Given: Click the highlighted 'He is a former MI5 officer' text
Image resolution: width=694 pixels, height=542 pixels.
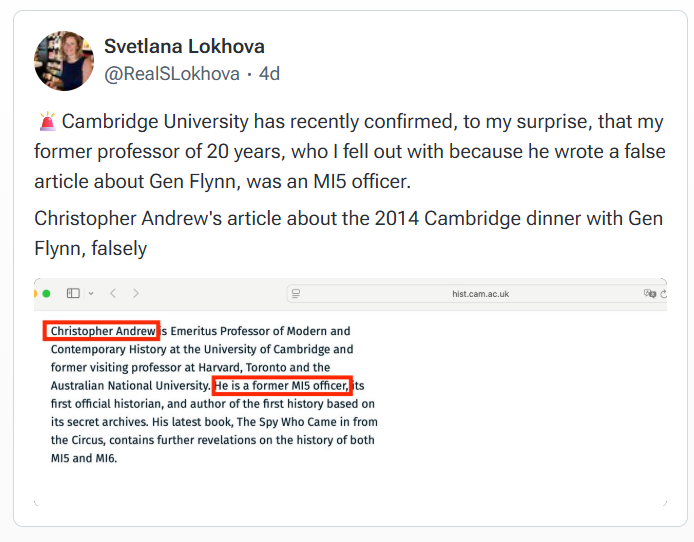Looking at the screenshot, I should 281,386.
